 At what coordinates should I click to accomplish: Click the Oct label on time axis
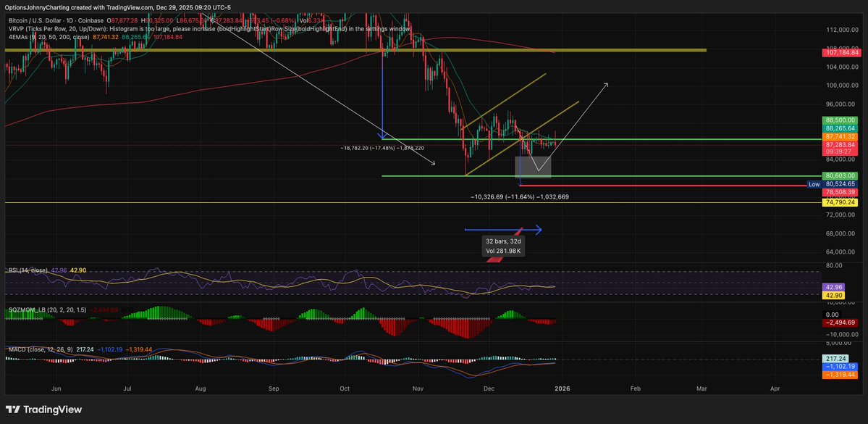tap(345, 389)
